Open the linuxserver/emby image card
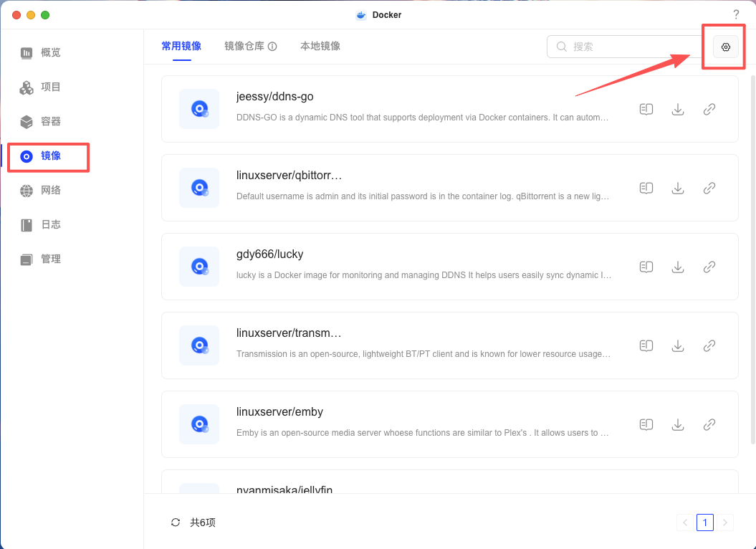This screenshot has height=549, width=756. [x=423, y=424]
